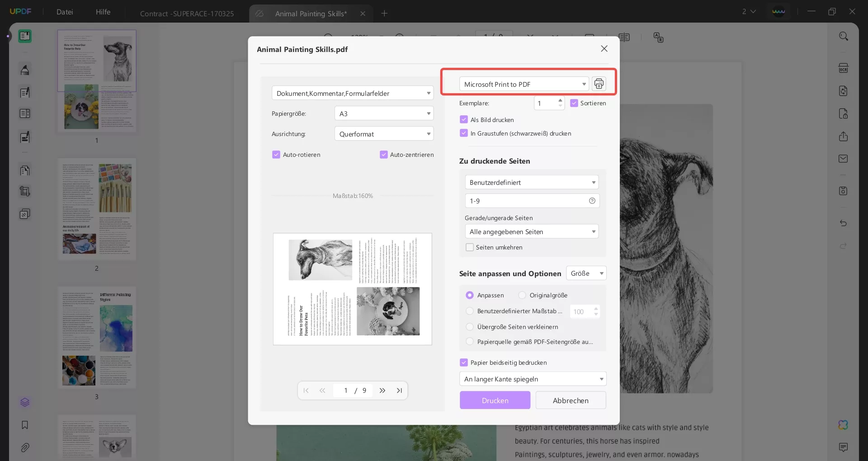Click the share/export upload icon
Screen dimensions: 868x461
pyautogui.click(x=844, y=136)
